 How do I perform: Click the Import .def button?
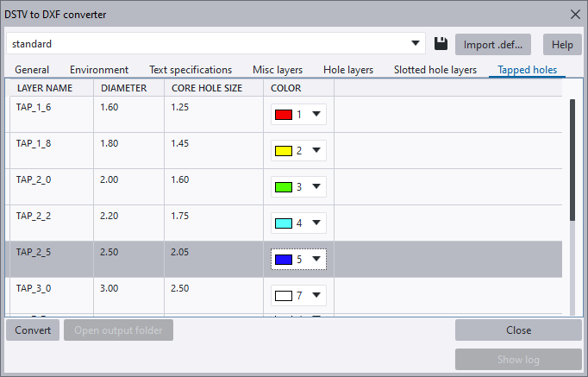[491, 44]
